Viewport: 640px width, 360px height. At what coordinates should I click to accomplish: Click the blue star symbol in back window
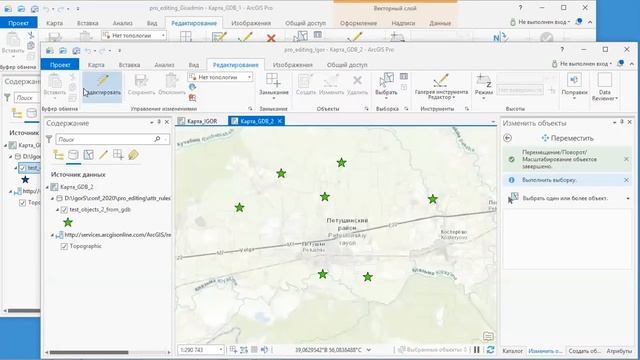click(25, 180)
